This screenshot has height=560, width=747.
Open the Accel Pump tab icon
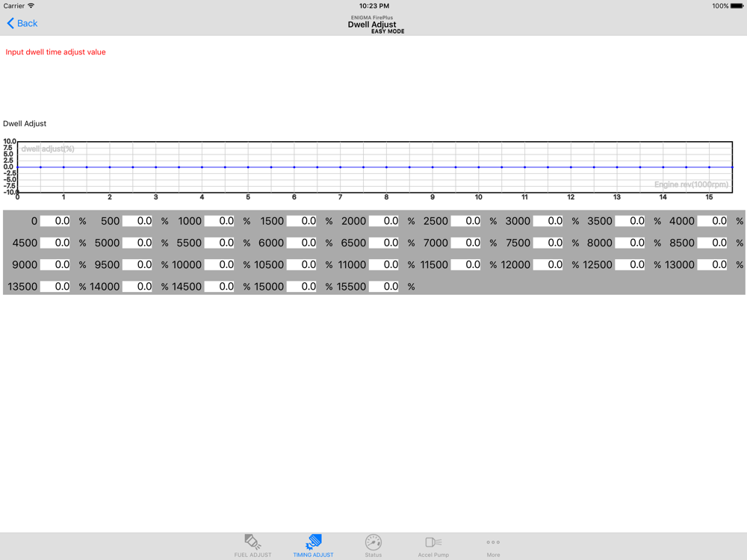tap(433, 542)
